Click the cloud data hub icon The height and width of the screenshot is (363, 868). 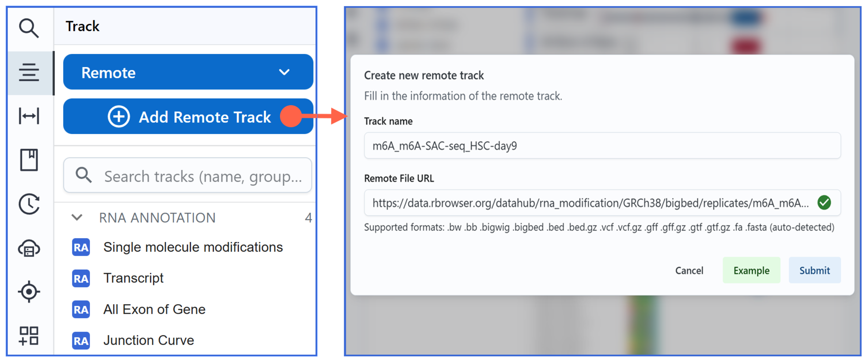click(29, 248)
